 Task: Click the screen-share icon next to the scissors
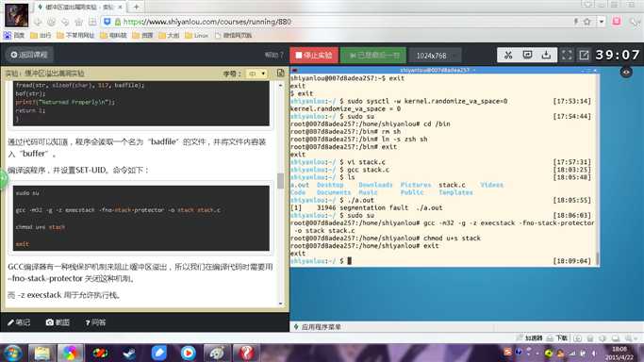(527, 55)
